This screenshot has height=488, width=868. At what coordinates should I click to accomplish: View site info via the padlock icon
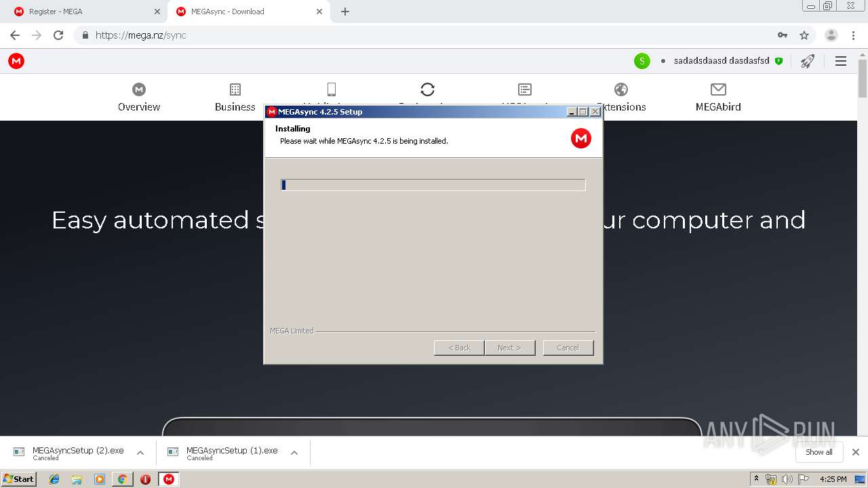(x=85, y=35)
